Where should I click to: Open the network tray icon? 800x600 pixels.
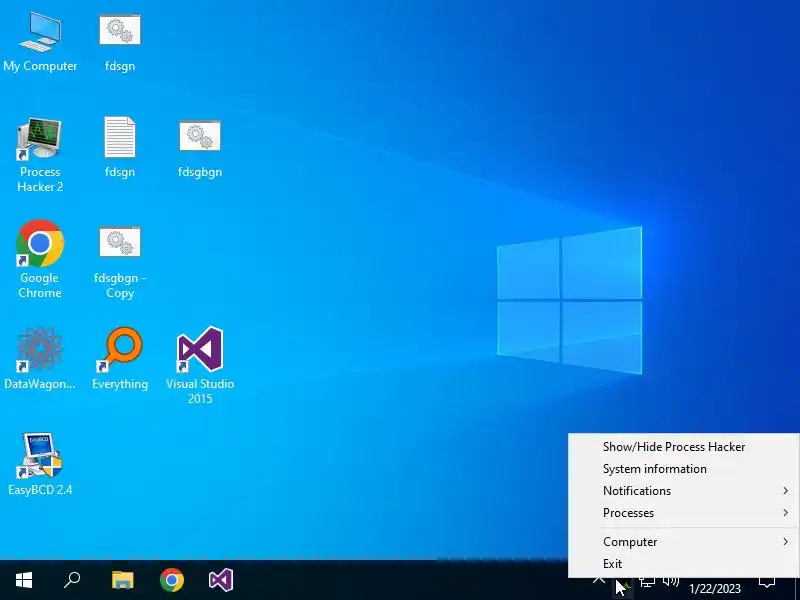(x=647, y=582)
